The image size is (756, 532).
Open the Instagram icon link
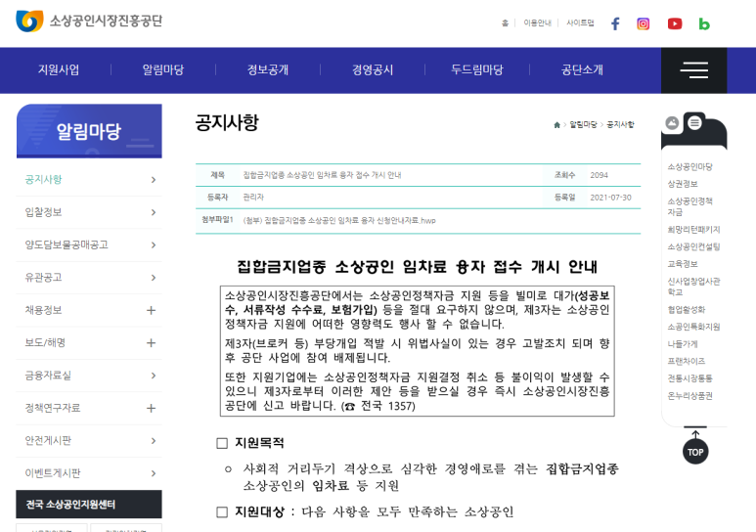[x=644, y=23]
